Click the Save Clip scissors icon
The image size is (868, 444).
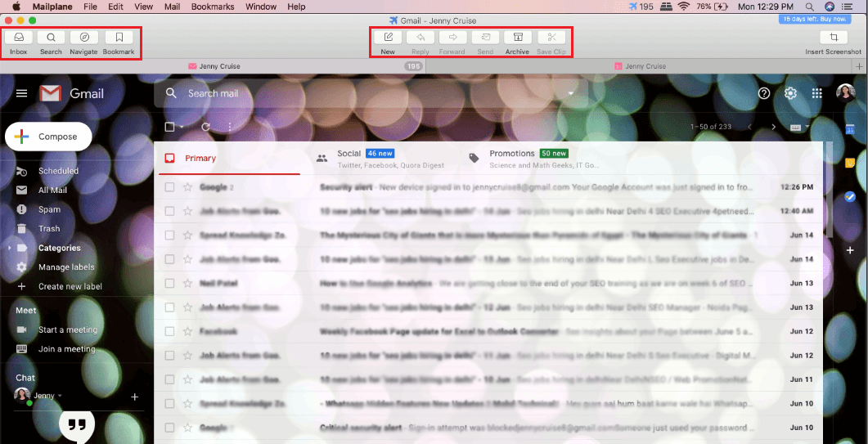tap(551, 38)
